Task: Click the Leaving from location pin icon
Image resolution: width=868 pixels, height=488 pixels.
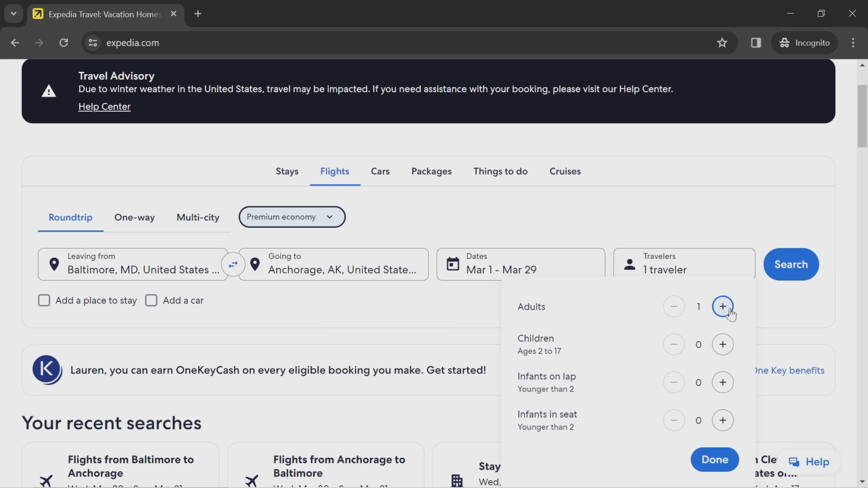Action: click(54, 264)
